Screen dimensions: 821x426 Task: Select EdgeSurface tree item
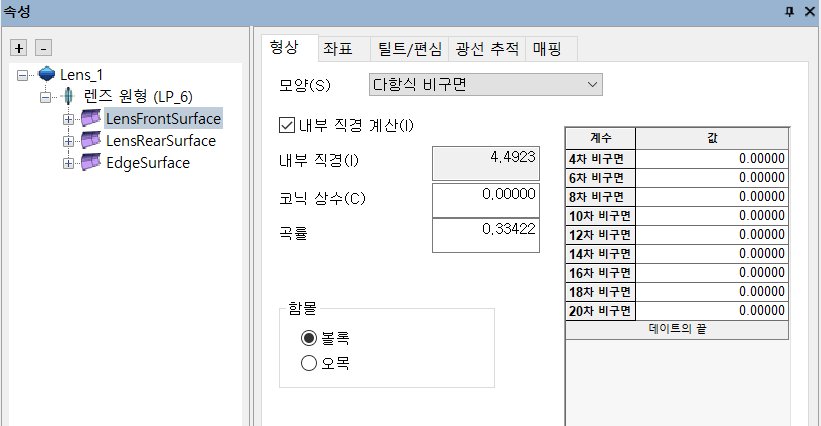(x=148, y=163)
